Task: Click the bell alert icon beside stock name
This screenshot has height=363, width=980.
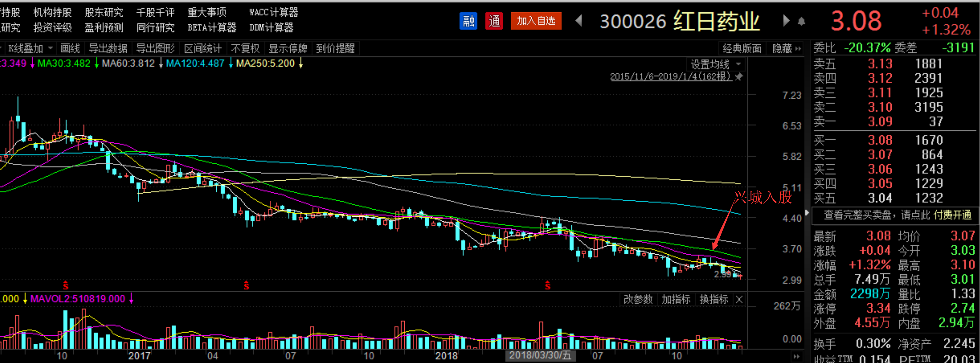Action: coord(801,22)
